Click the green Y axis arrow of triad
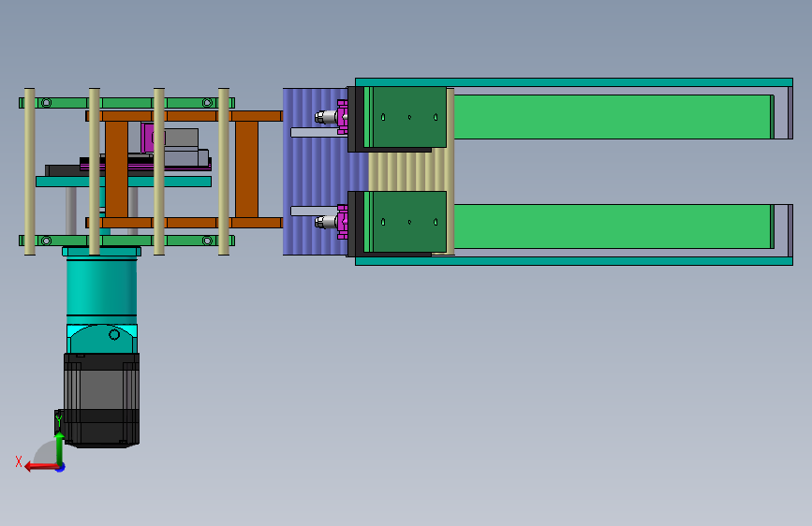Viewport: 812px width, 526px height. (x=60, y=448)
